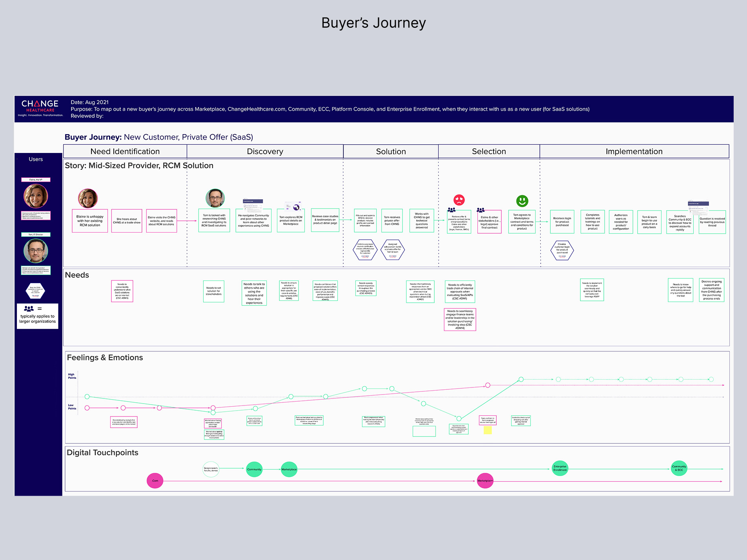Click the 'Elaine, the VP' name label
Screen dimensions: 747x560
(x=36, y=180)
